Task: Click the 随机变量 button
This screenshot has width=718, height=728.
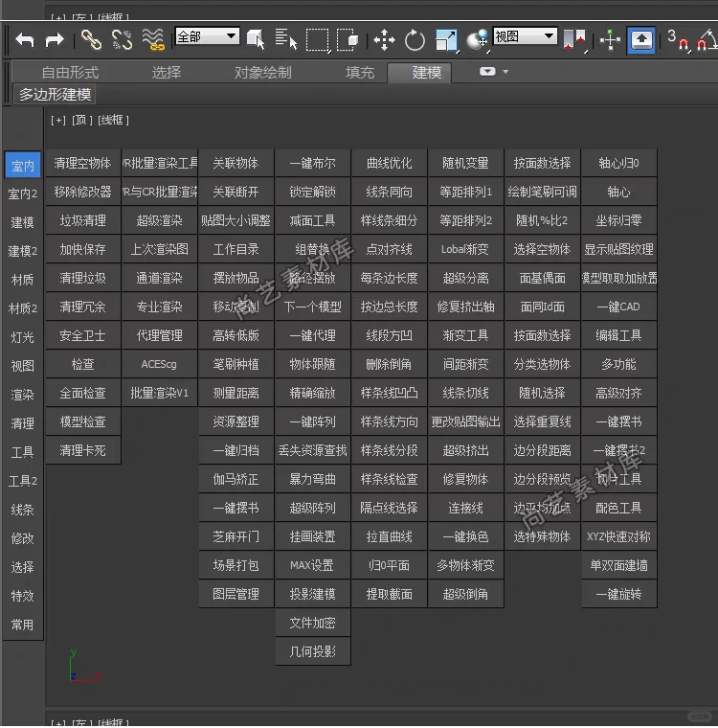Action: [465, 163]
